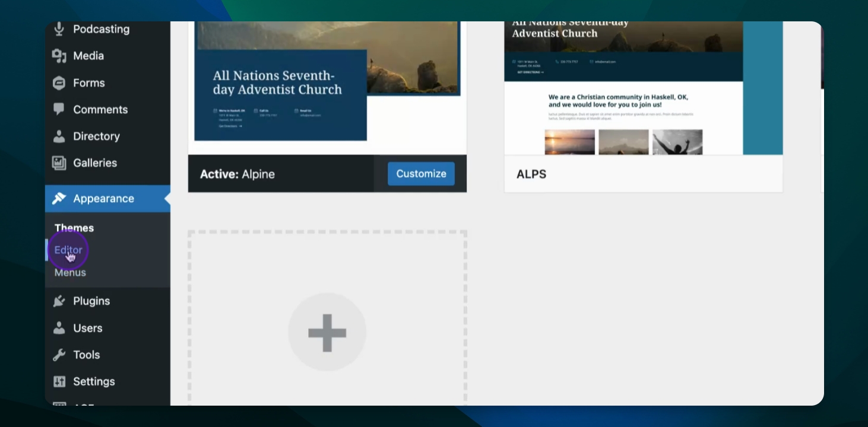868x427 pixels.
Task: Open the Themes submenu item
Action: tap(74, 228)
